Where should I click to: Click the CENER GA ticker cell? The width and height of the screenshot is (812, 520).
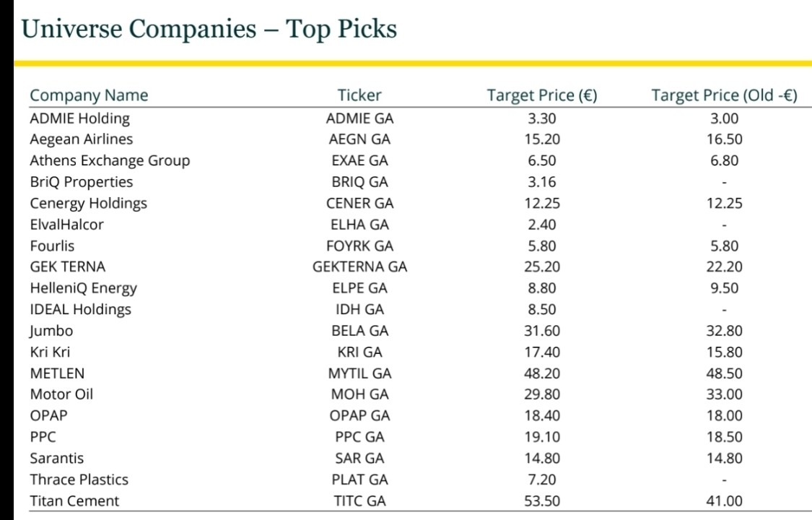coord(359,204)
